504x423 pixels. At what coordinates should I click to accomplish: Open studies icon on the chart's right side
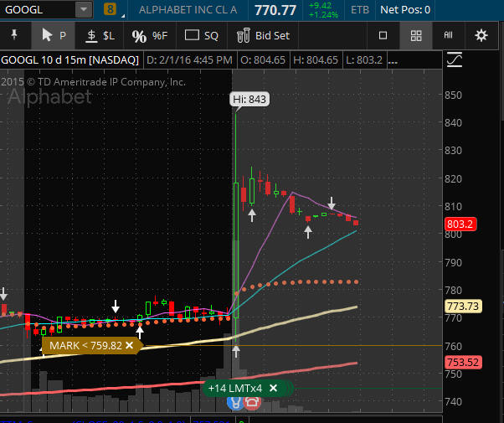coord(455,59)
